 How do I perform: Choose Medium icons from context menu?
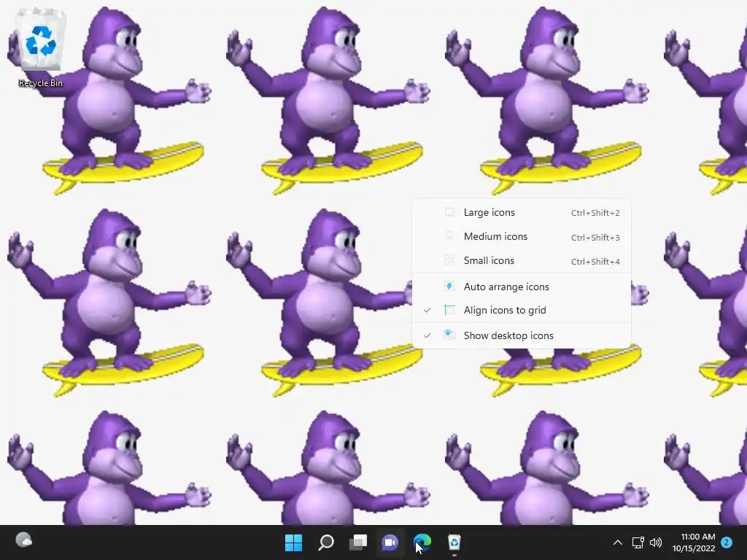pos(521,237)
